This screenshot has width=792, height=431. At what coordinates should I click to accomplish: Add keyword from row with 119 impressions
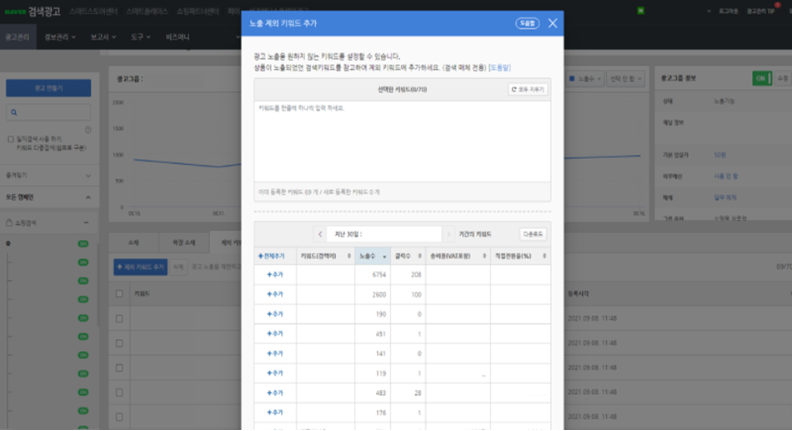coord(275,373)
